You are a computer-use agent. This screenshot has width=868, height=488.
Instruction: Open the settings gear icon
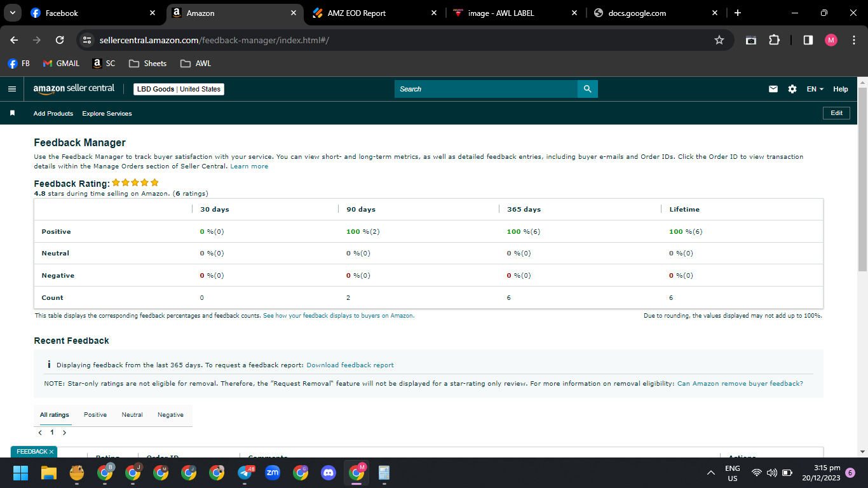(792, 89)
